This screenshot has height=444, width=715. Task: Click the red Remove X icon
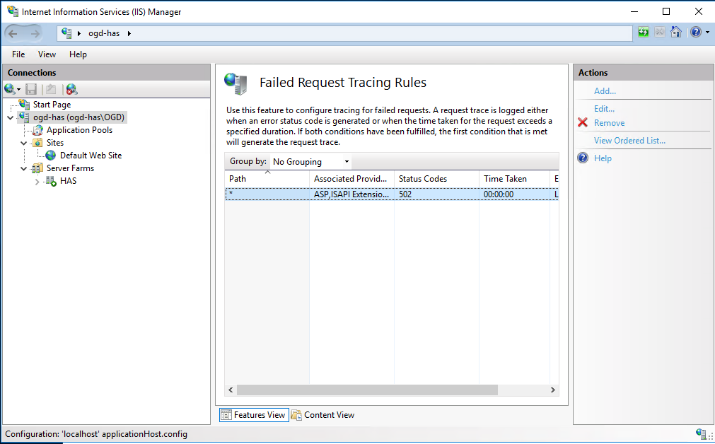coord(583,123)
